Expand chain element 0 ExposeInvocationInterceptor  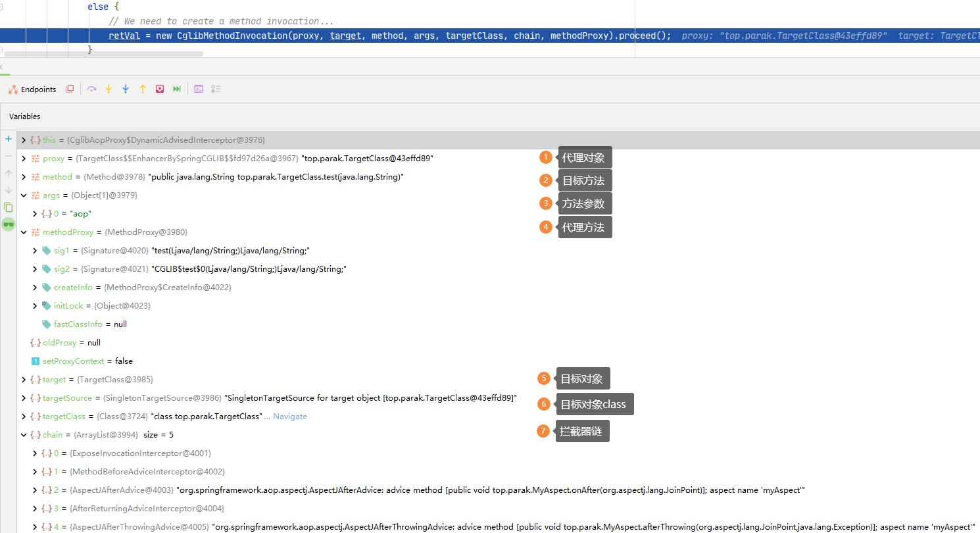pos(35,453)
